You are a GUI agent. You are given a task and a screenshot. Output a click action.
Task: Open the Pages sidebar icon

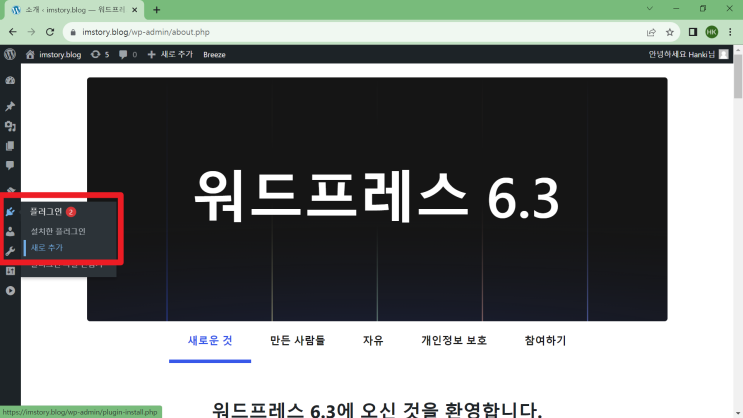pos(10,146)
